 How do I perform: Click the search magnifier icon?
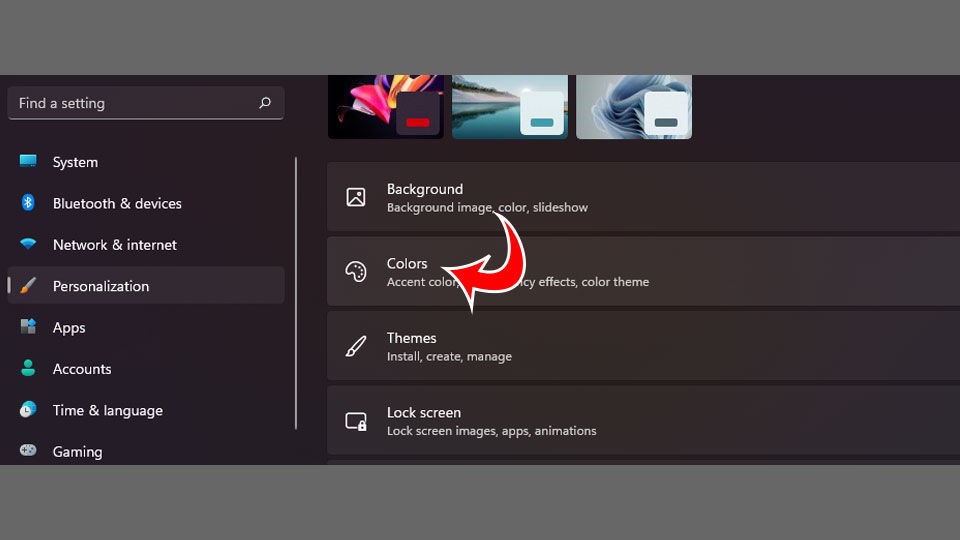[x=264, y=103]
